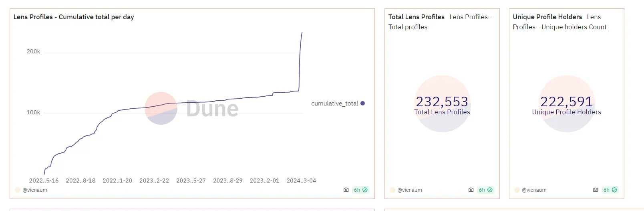Click the purple cumulative_total legend dot

point(362,103)
